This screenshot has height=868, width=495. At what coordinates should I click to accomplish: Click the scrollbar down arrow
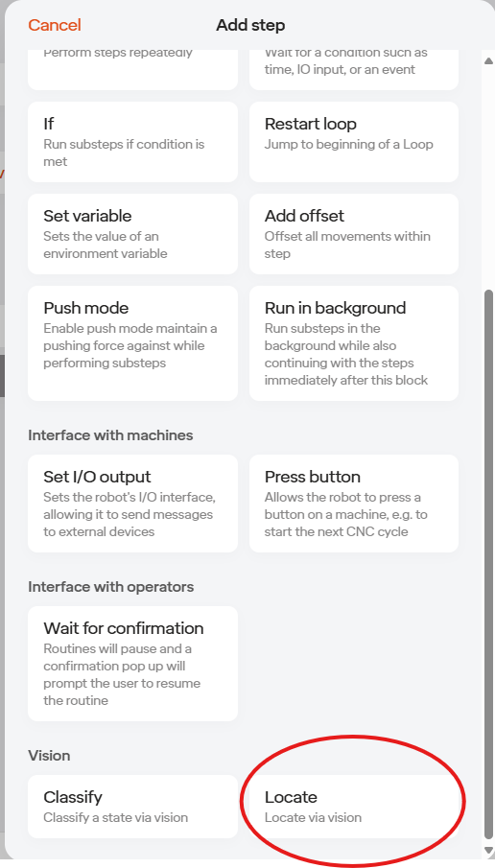(x=488, y=849)
